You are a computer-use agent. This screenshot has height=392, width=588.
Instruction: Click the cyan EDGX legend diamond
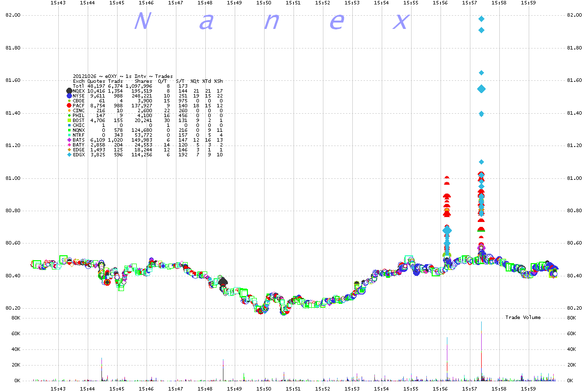pos(69,154)
